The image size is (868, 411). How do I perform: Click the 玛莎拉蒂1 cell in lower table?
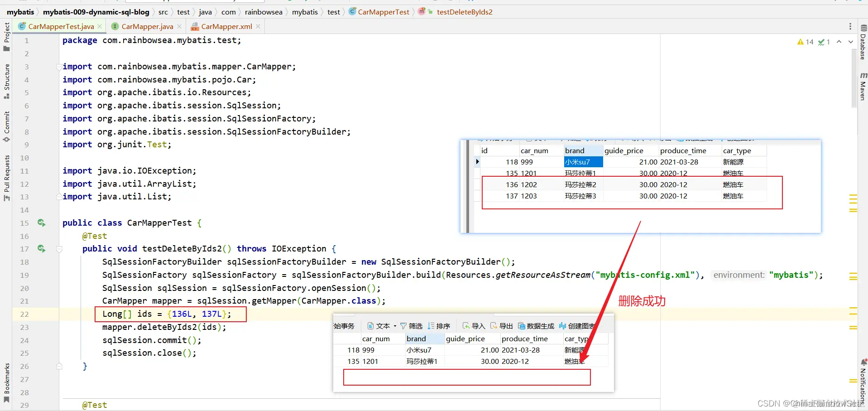pyautogui.click(x=425, y=361)
